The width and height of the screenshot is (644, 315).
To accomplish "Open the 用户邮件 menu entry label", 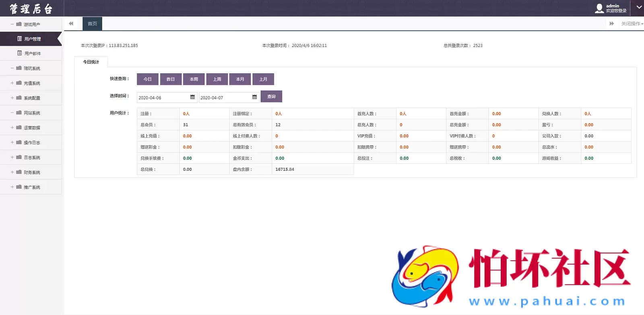I will point(33,54).
